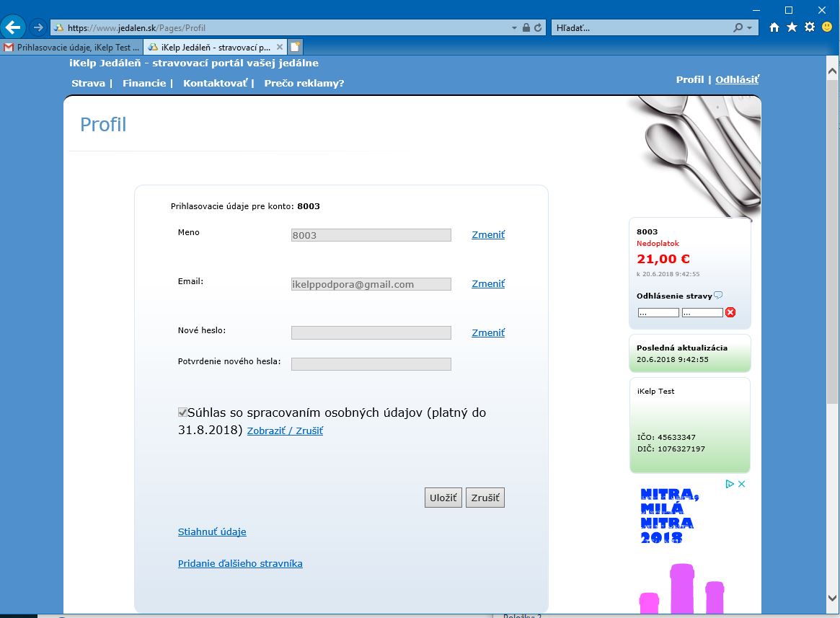Click the speech bubble help icon beside Odhlásenie stravy
840x618 pixels.
tap(718, 296)
